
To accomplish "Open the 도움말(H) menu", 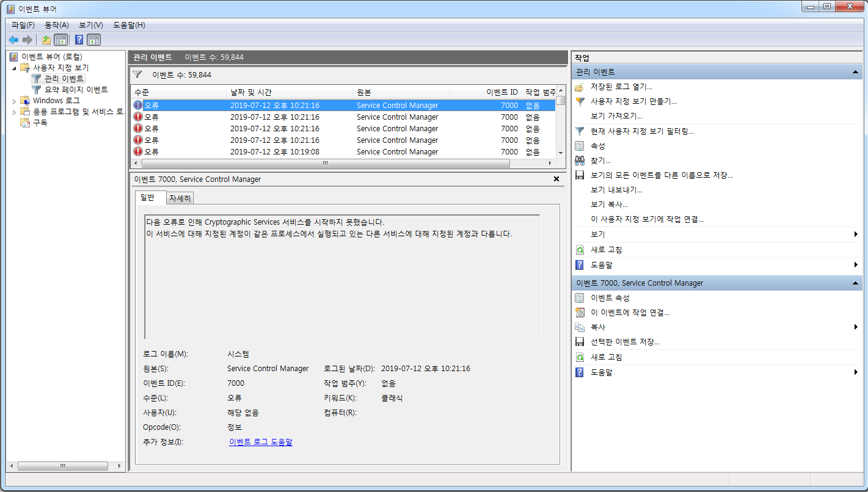I will coord(129,25).
